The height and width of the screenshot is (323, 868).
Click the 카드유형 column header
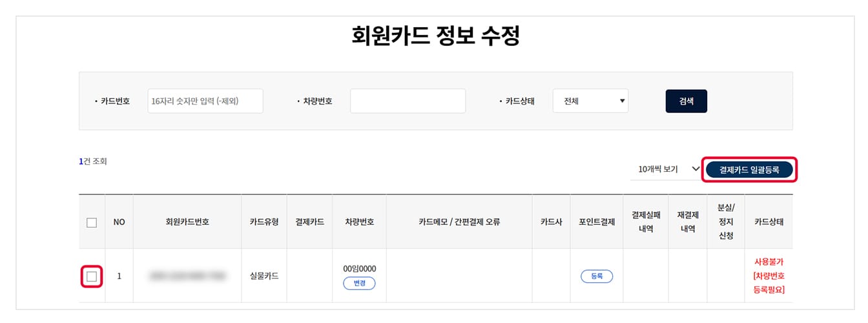pos(264,222)
